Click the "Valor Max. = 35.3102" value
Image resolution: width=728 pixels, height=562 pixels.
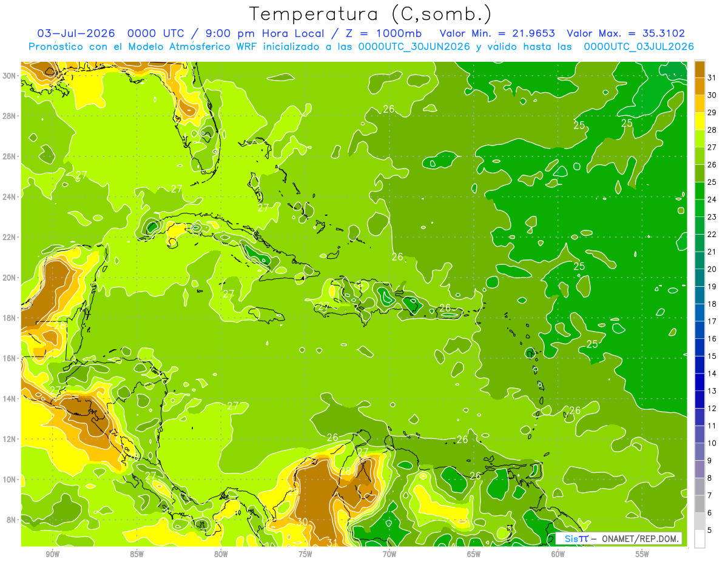[x=626, y=33]
